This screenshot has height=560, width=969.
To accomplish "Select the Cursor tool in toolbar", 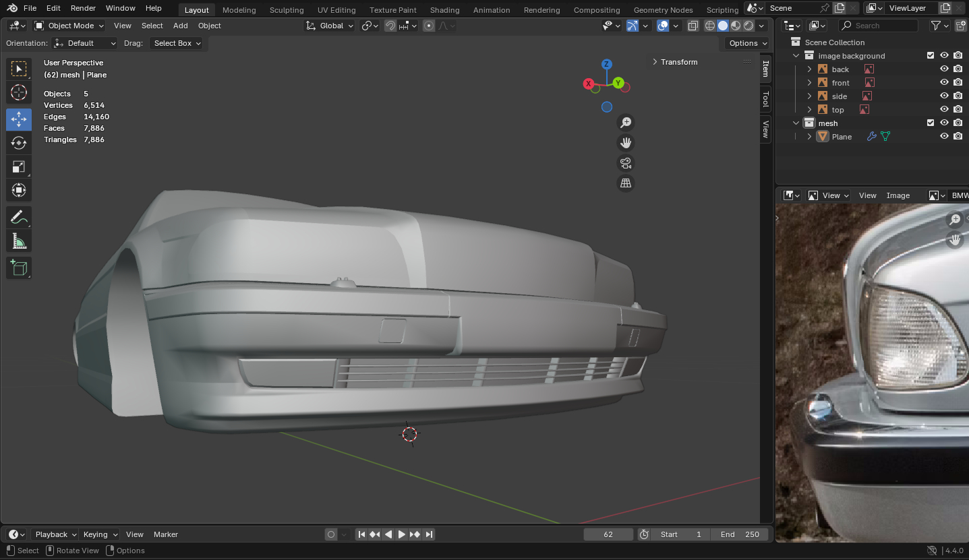I will (x=19, y=92).
